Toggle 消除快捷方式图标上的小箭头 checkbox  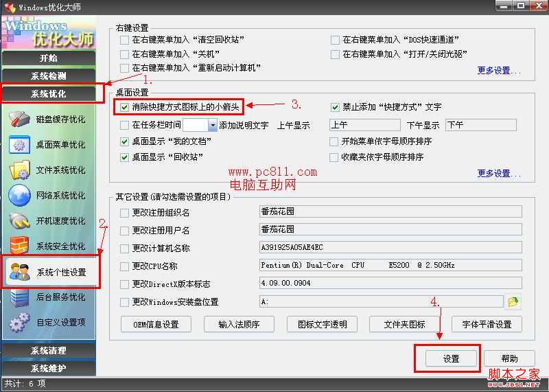click(124, 107)
